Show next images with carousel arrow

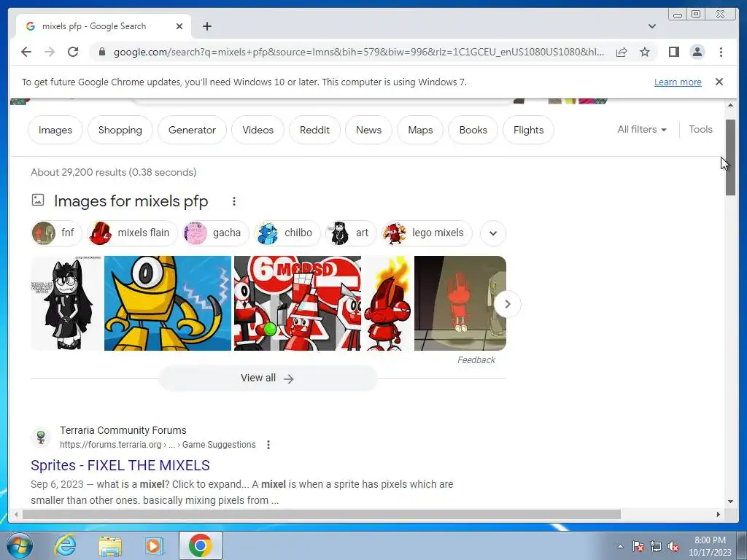(x=508, y=304)
